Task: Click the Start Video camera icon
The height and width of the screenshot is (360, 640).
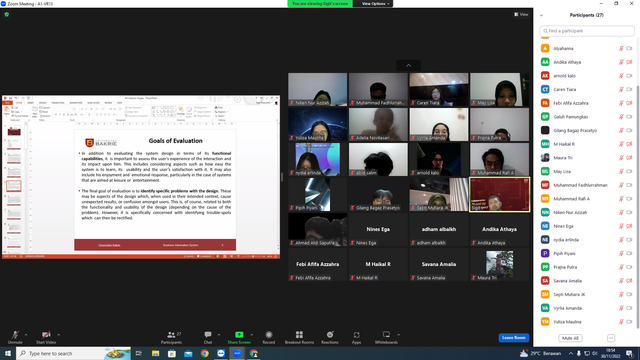Action: [x=46, y=335]
